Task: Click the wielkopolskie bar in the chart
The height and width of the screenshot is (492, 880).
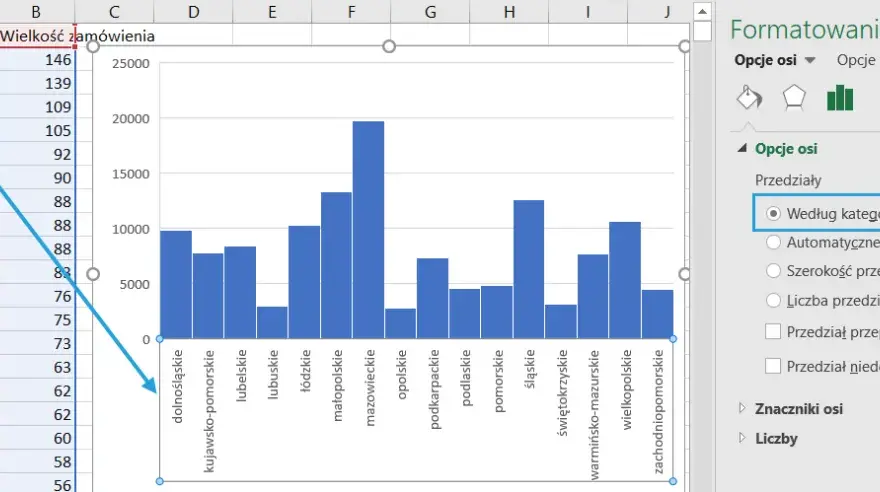Action: [x=625, y=281]
